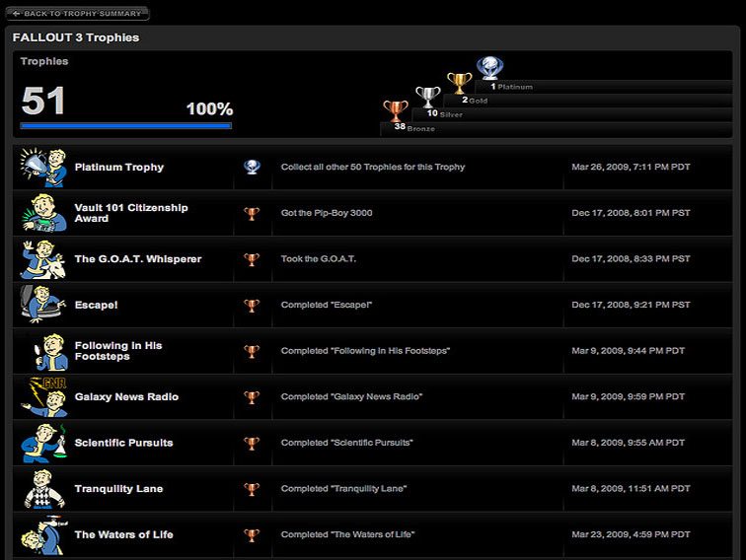
Task: Click 'Collect all other 50 Trophies' description
Action: [373, 167]
